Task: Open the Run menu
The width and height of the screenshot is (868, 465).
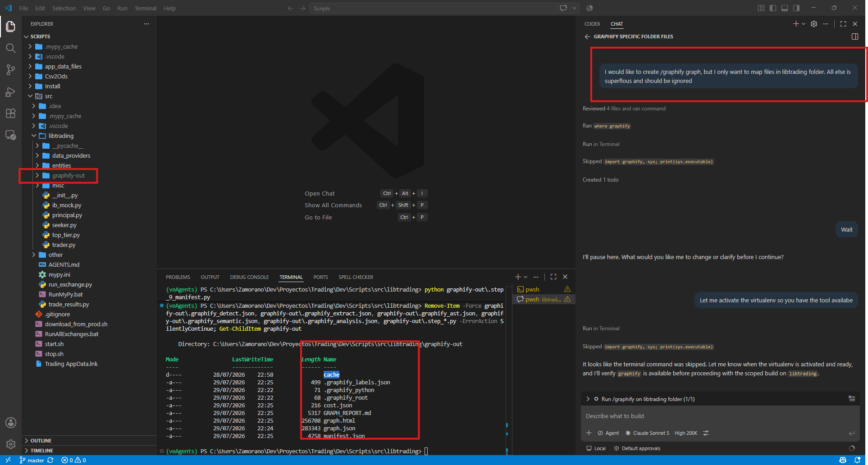Action: (122, 8)
